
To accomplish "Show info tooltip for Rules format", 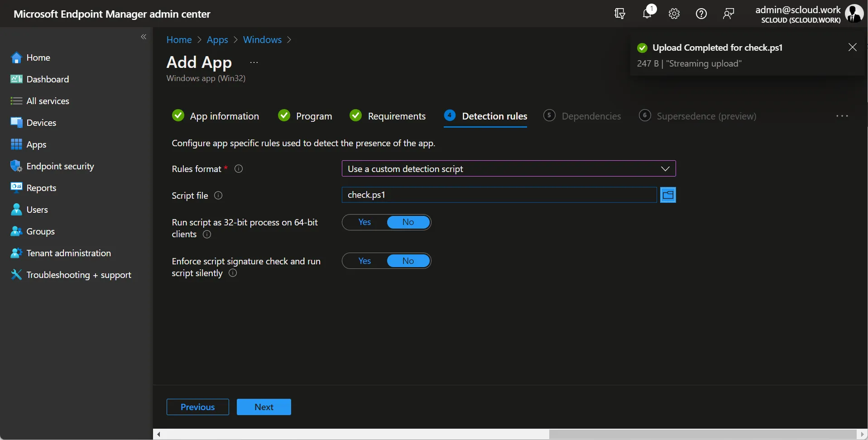I will click(239, 169).
